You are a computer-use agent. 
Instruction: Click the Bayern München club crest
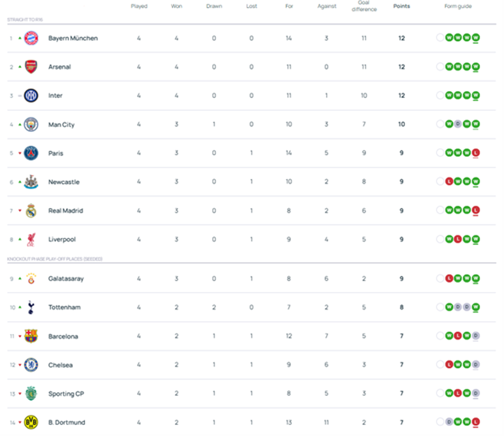[31, 38]
